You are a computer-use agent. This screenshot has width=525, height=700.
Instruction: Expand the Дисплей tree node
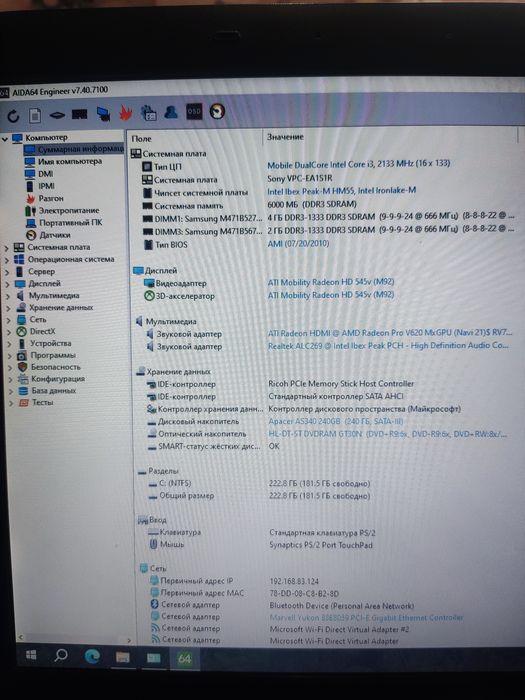[8, 284]
